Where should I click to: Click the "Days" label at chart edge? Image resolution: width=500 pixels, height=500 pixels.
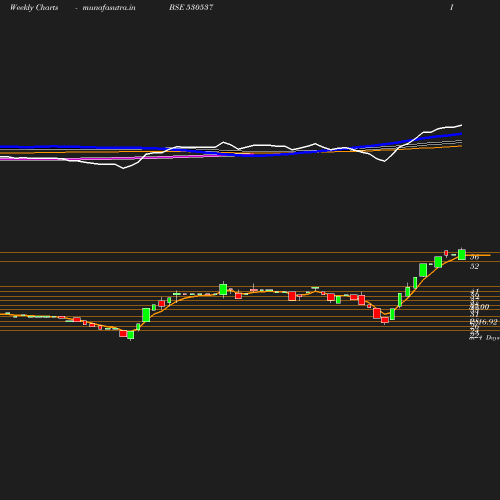493,338
